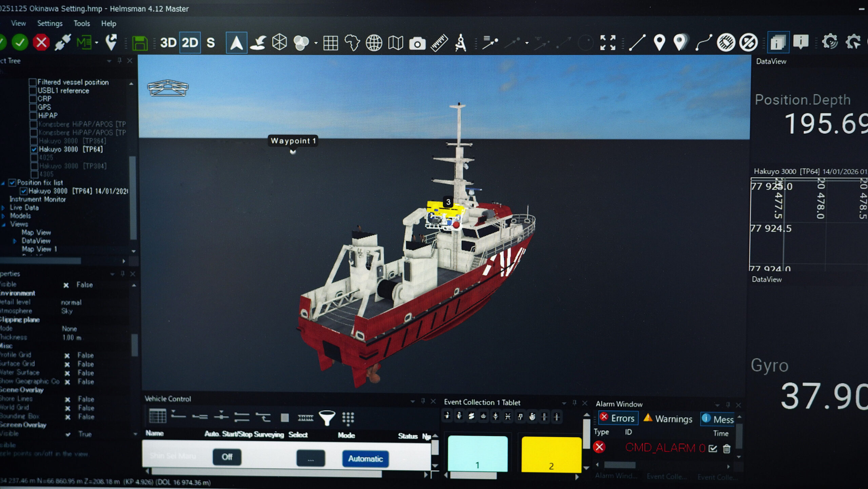Switch to 3D view mode
This screenshot has width=868, height=489.
point(168,43)
